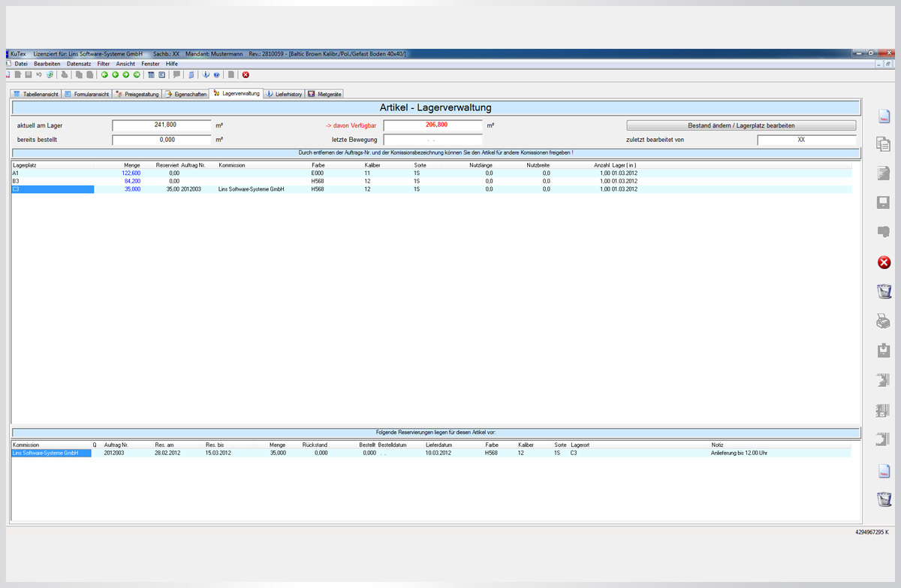Switch to the Mietgeräte tab
This screenshot has width=901, height=588.
[x=324, y=95]
